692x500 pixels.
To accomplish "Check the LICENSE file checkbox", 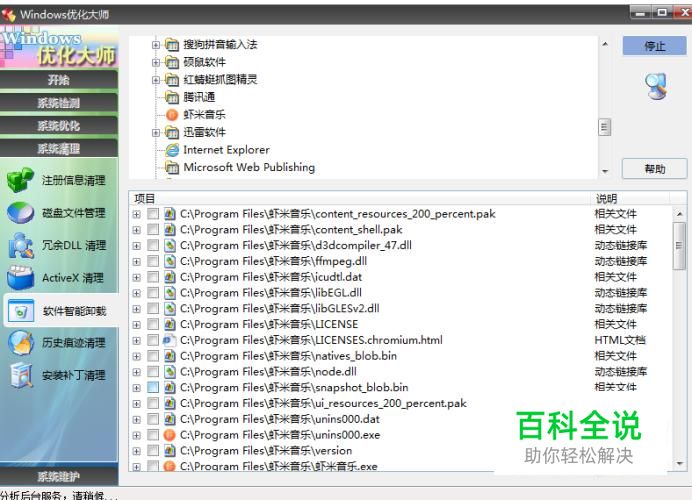I will [153, 324].
